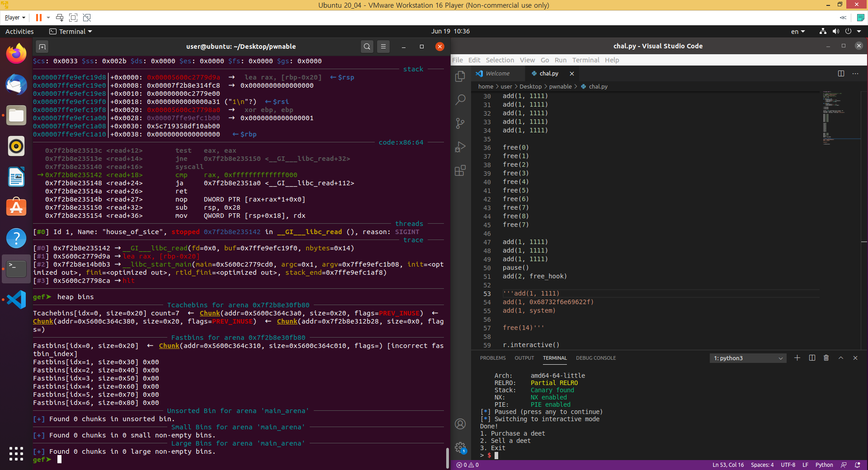Open the Run menu in VS Code

pyautogui.click(x=561, y=60)
